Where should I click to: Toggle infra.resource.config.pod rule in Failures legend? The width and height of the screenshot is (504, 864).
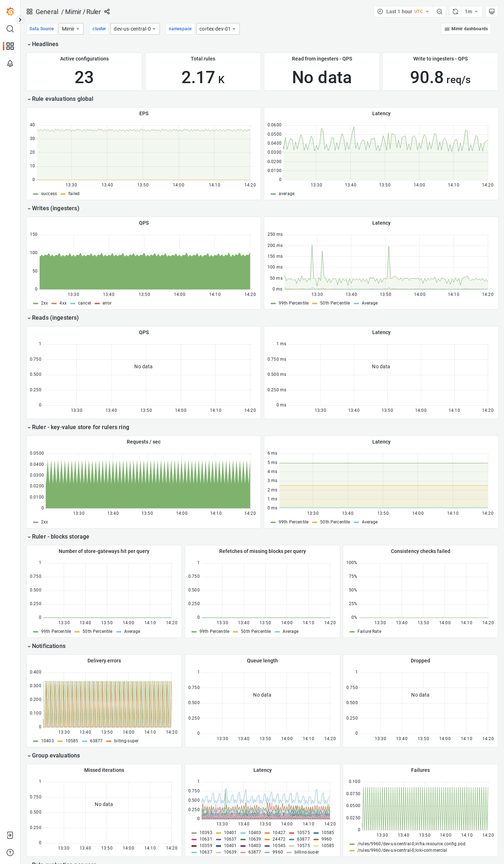411,844
